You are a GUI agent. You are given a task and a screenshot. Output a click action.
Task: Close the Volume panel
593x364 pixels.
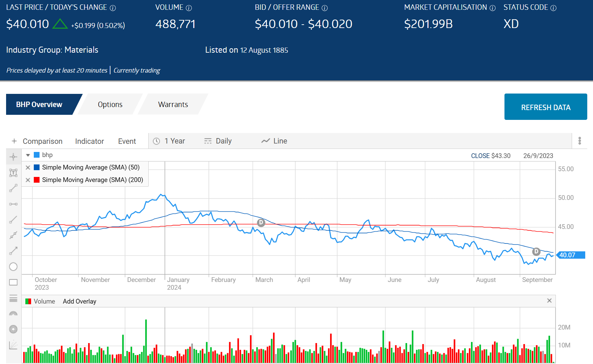[x=549, y=301]
